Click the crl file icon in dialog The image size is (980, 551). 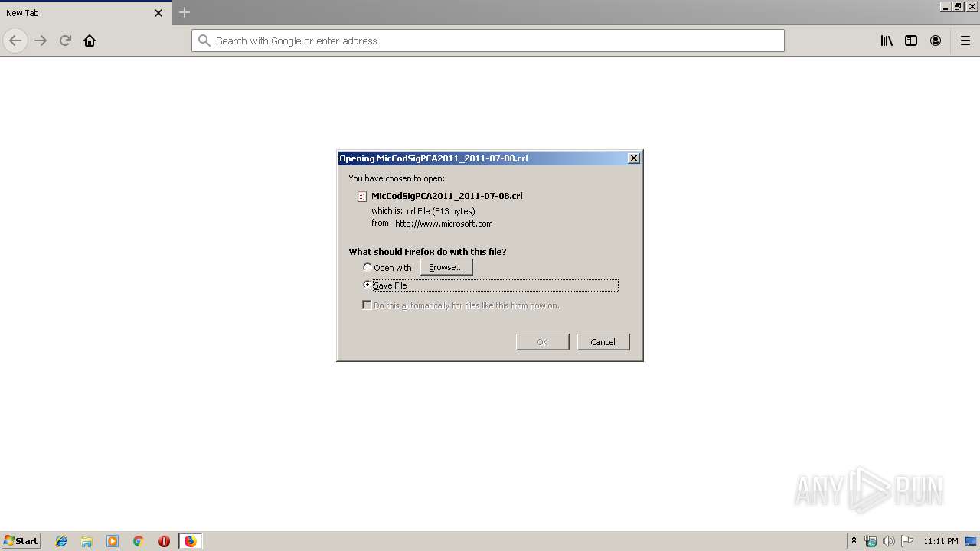pos(362,196)
